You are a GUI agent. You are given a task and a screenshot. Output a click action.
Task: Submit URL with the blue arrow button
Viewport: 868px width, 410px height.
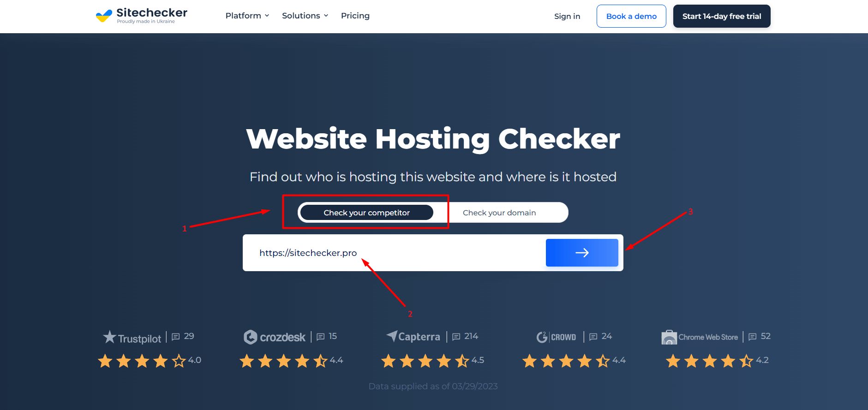tap(582, 253)
